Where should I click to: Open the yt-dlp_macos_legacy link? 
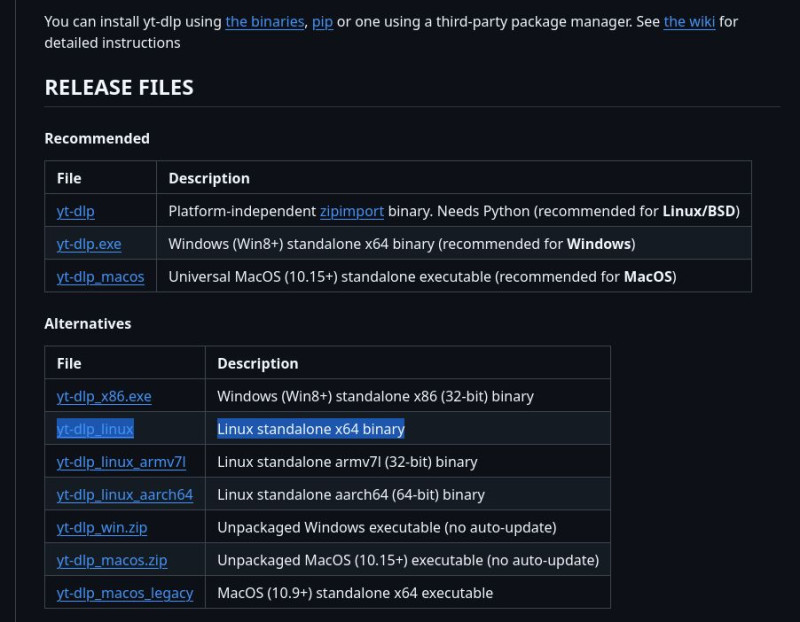pyautogui.click(x=125, y=593)
